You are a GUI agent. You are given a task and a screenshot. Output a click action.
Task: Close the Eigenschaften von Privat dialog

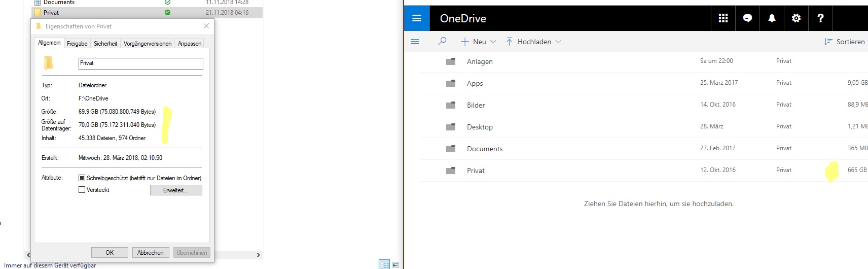click(x=206, y=26)
